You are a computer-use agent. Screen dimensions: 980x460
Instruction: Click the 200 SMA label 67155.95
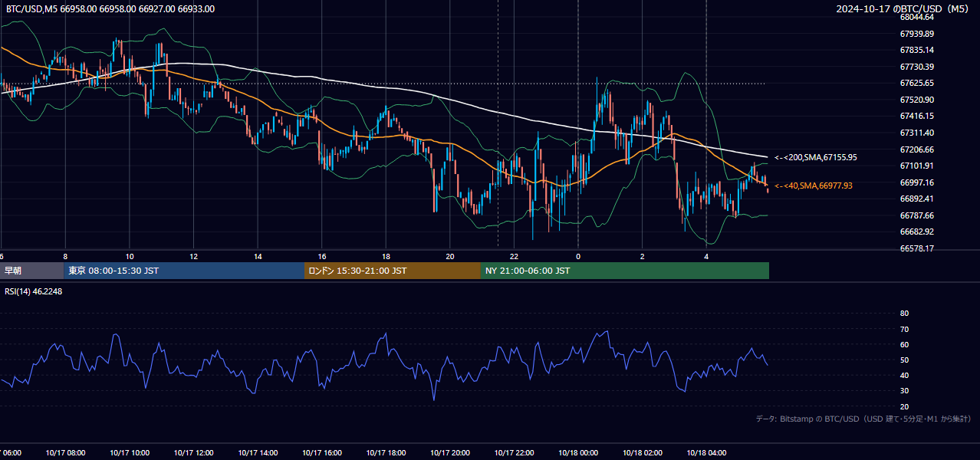click(x=816, y=157)
